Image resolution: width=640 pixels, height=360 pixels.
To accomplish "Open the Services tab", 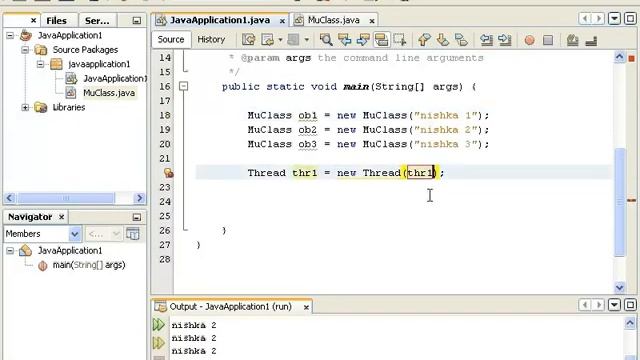I will pyautogui.click(x=97, y=20).
